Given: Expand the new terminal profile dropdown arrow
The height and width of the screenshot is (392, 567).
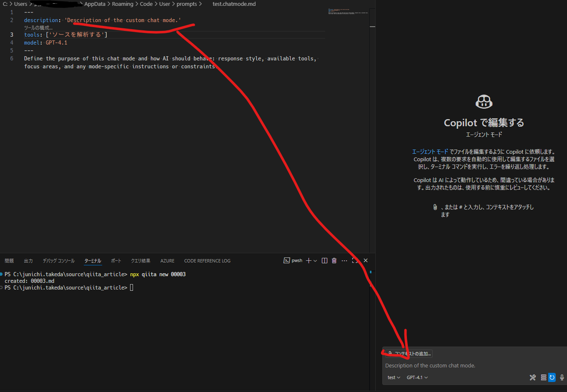Looking at the screenshot, I should (315, 260).
